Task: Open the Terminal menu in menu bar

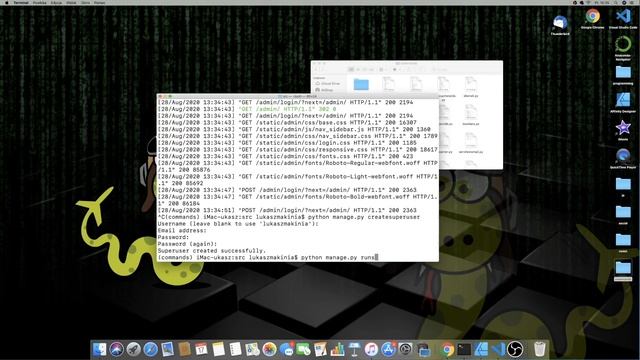Action: coord(21,2)
